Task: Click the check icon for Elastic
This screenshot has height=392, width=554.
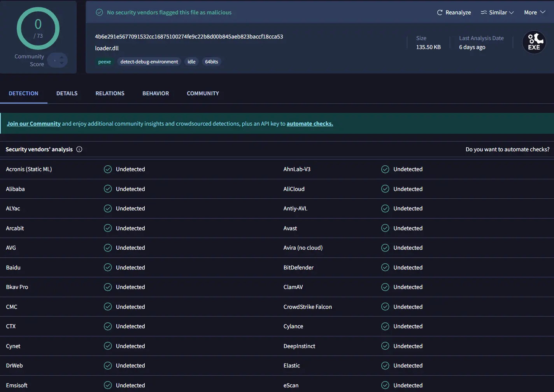Action: pyautogui.click(x=385, y=366)
